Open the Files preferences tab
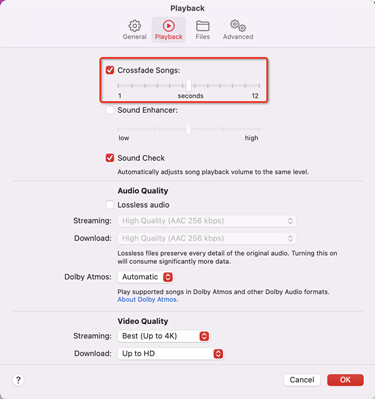The image size is (375, 399). pyautogui.click(x=203, y=30)
